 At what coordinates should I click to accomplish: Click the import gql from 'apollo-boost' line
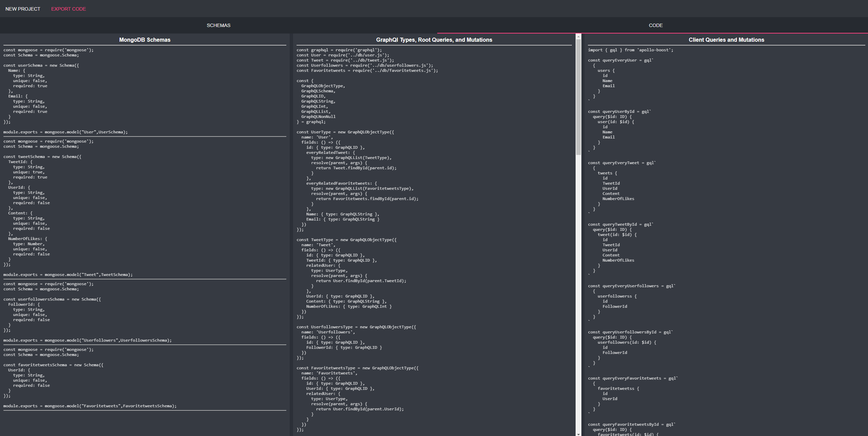point(630,50)
